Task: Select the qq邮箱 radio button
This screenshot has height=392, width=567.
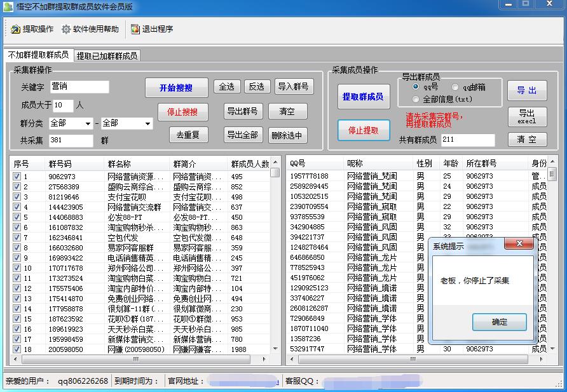Action: tap(456, 88)
